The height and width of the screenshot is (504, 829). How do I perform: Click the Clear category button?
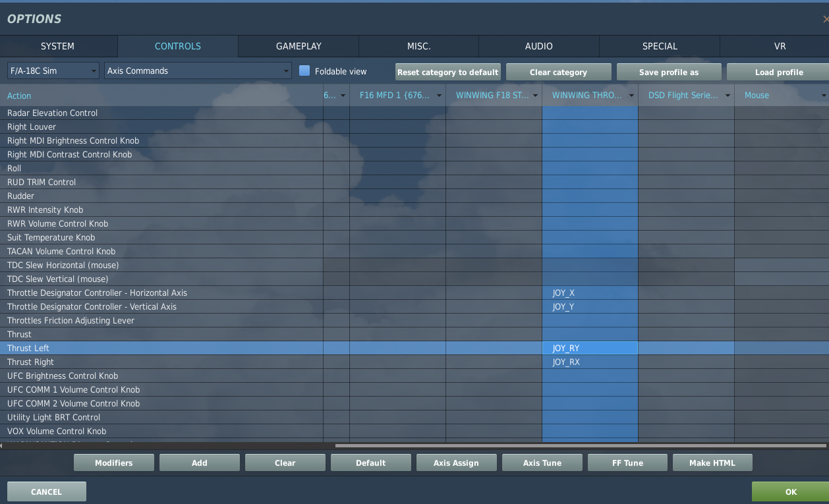[558, 72]
